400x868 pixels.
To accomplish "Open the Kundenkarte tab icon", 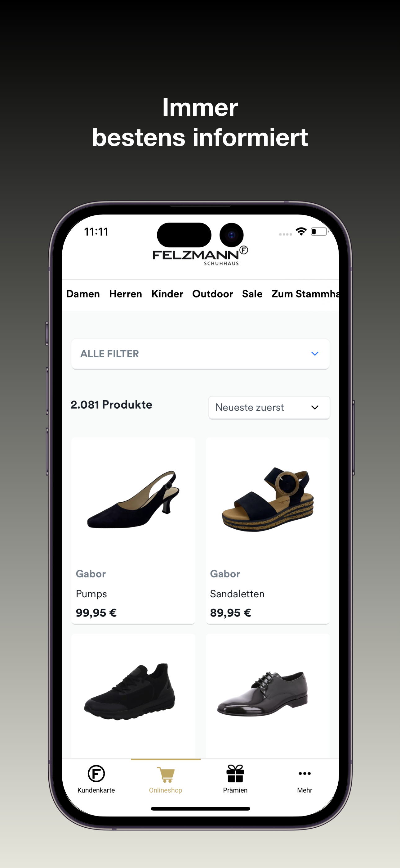I will click(x=96, y=773).
